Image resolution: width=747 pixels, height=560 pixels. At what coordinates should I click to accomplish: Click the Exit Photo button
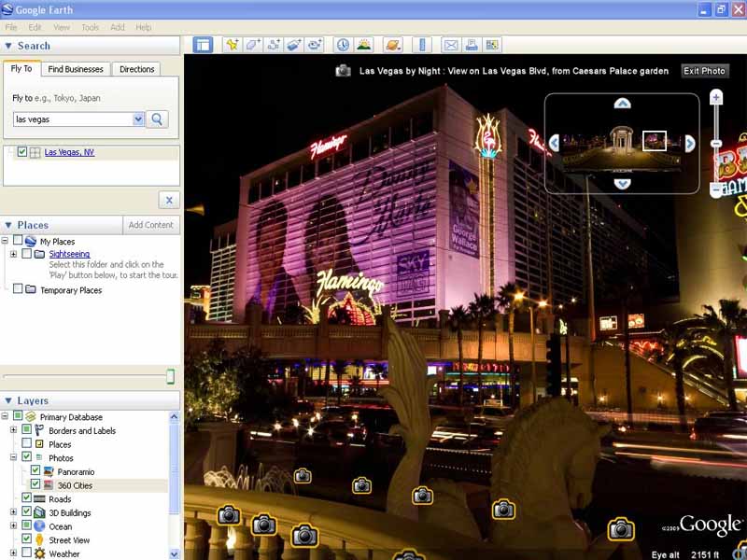[x=704, y=71]
